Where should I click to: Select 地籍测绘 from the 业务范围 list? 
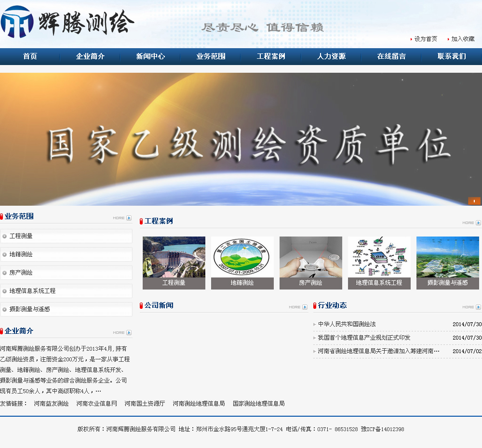pyautogui.click(x=67, y=254)
